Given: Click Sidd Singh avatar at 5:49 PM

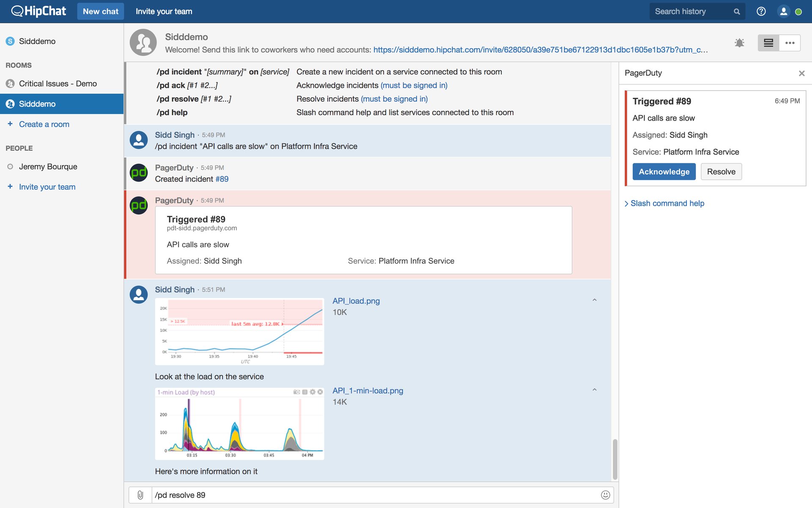Looking at the screenshot, I should pos(139,140).
